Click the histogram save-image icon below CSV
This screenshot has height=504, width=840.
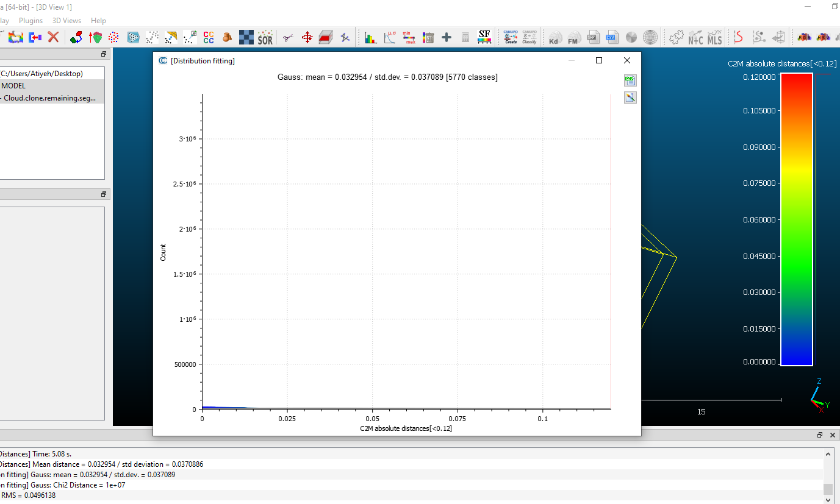point(630,98)
